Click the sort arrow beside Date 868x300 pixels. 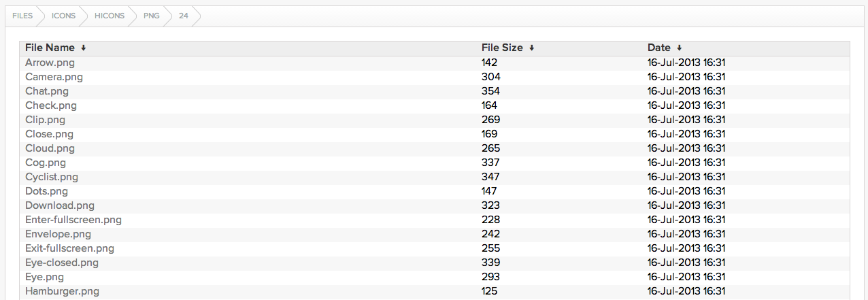[x=679, y=48]
